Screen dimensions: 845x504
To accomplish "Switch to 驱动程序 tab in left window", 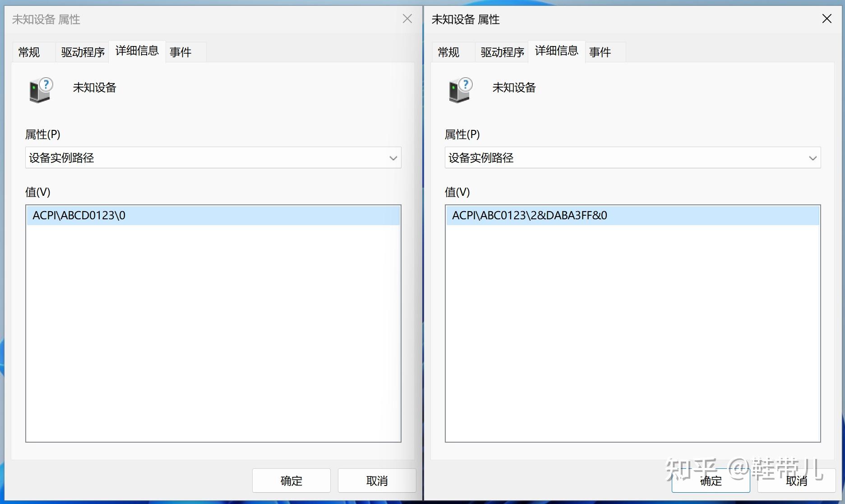I will point(83,52).
